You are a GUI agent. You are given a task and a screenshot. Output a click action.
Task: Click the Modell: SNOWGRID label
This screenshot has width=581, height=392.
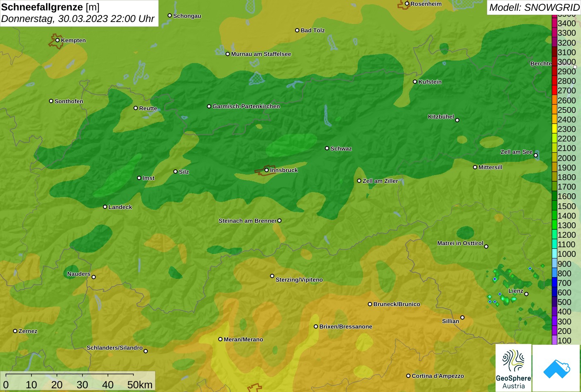(534, 7)
